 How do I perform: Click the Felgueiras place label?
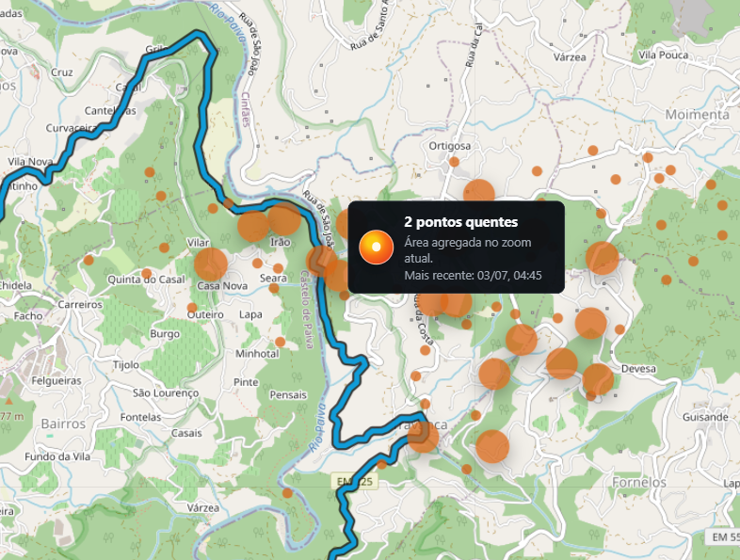(56, 380)
